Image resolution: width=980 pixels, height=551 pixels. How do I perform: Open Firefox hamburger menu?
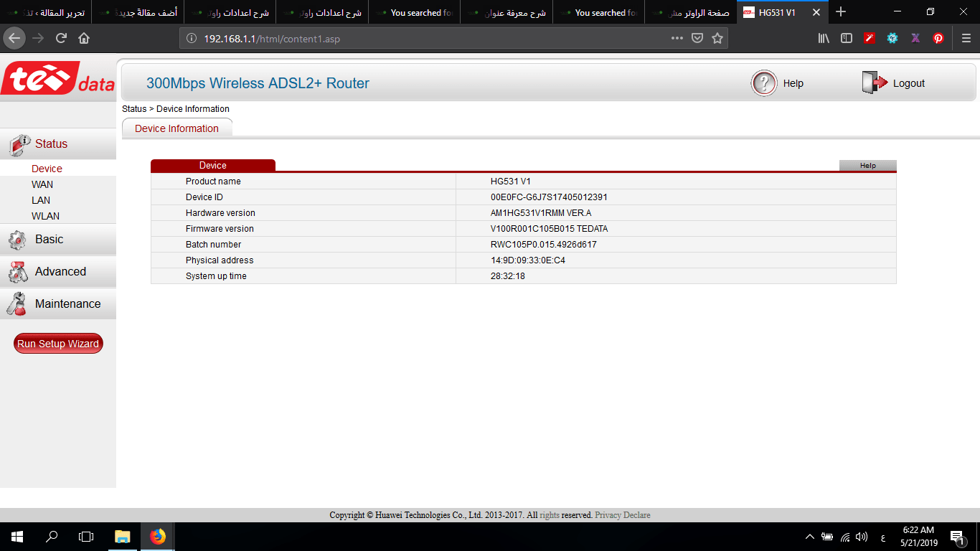(965, 39)
